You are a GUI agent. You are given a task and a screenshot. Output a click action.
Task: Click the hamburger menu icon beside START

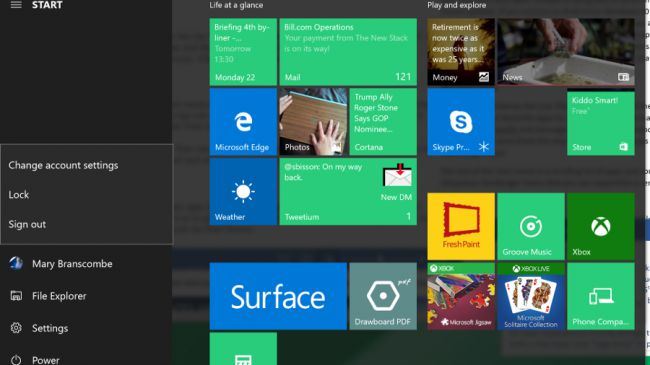(16, 5)
